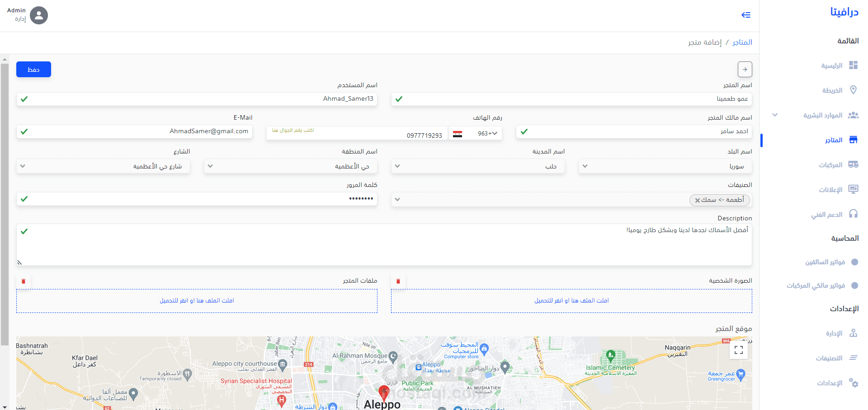Click the اسم مالك المتجر input field

[x=634, y=131]
